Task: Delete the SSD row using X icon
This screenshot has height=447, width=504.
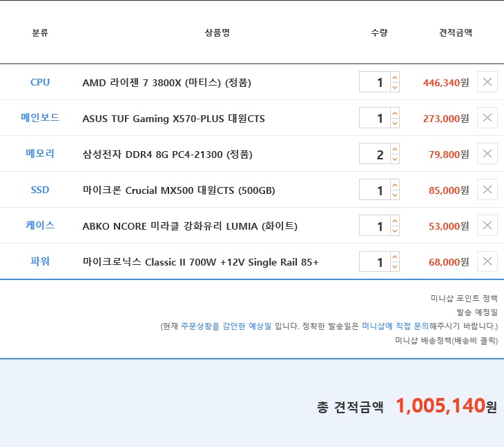Action: (x=487, y=190)
